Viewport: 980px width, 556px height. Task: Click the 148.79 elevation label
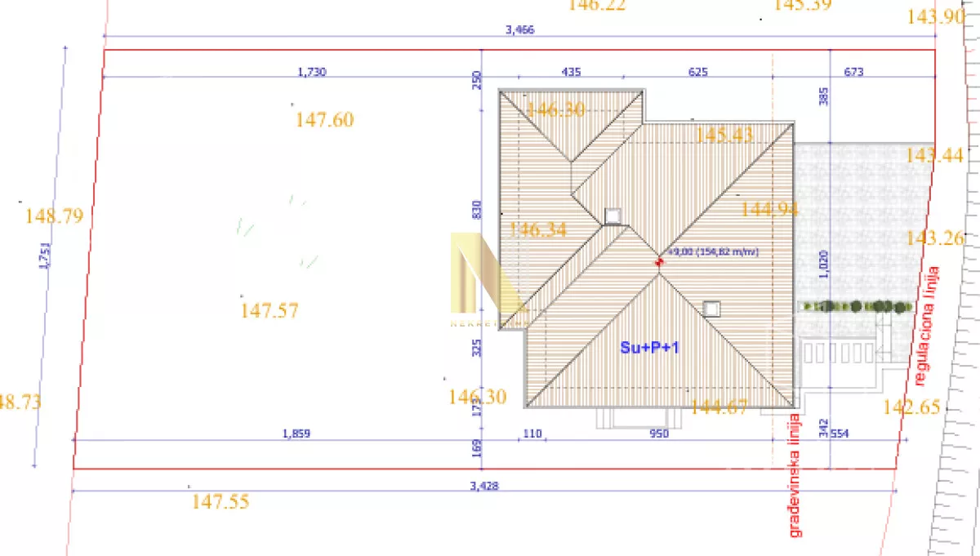coord(55,216)
